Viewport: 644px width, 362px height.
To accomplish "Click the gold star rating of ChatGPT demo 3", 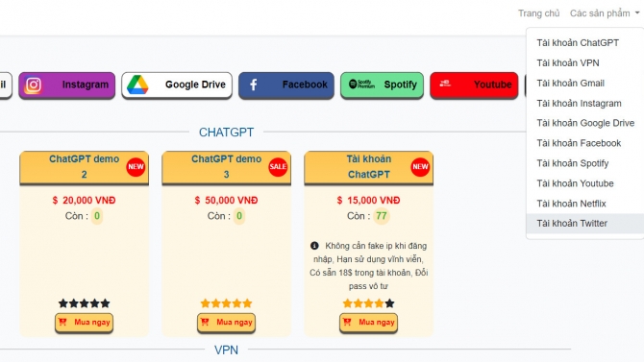I will 226,303.
